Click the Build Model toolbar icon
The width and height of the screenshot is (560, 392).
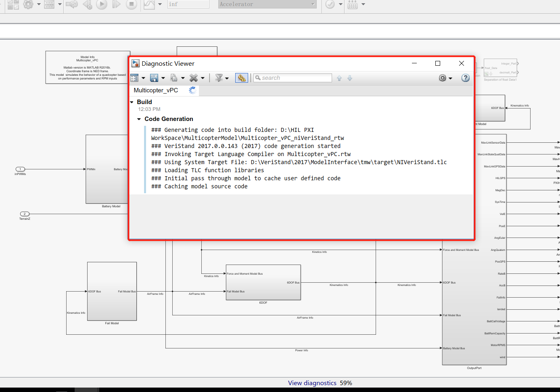click(x=353, y=4)
